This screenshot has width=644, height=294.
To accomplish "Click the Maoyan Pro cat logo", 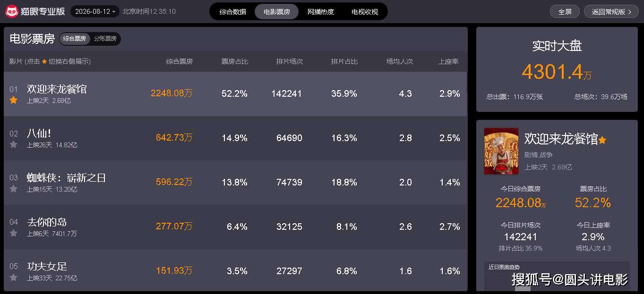I will pyautogui.click(x=11, y=11).
